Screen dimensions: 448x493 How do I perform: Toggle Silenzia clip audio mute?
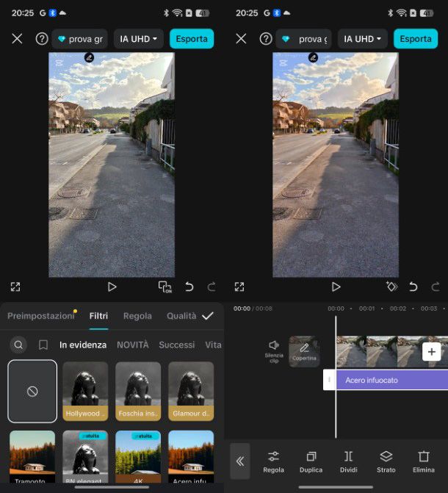pos(274,350)
